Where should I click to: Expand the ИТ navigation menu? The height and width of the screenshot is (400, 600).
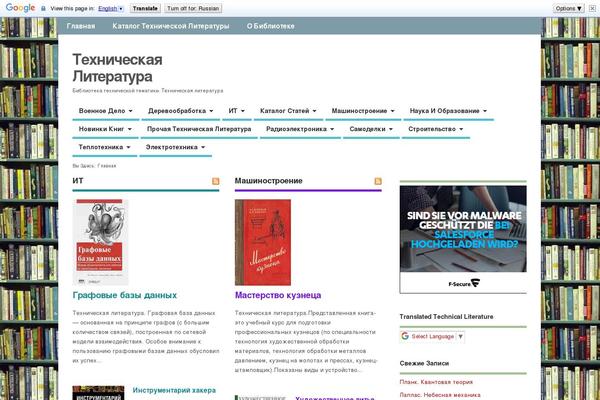[x=236, y=111]
